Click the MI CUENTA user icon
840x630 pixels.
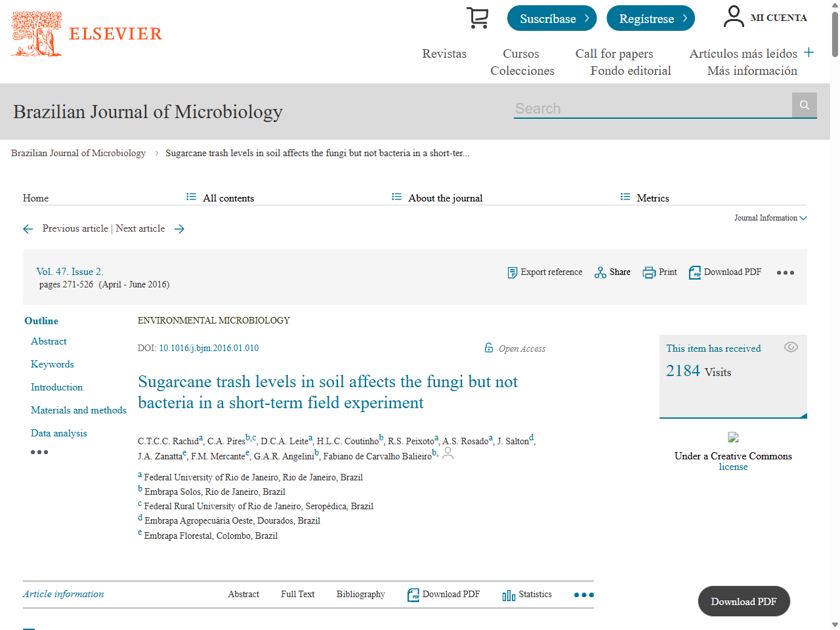coord(734,16)
